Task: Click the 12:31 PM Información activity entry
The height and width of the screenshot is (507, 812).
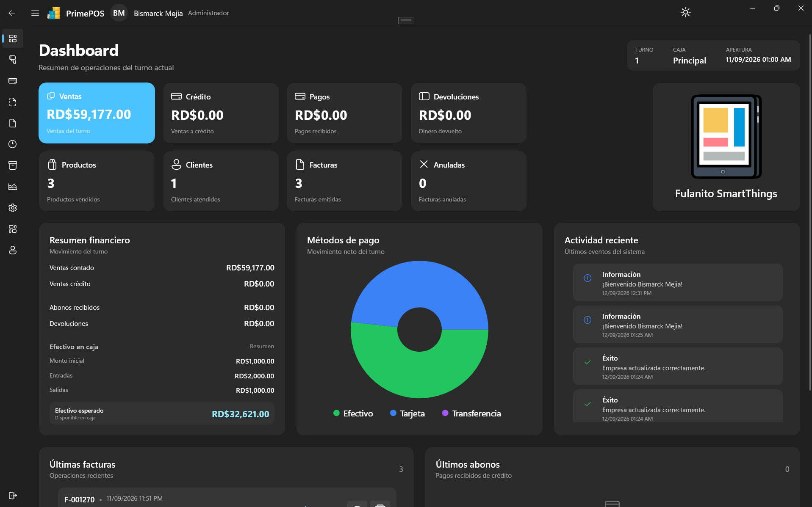Action: point(677,283)
